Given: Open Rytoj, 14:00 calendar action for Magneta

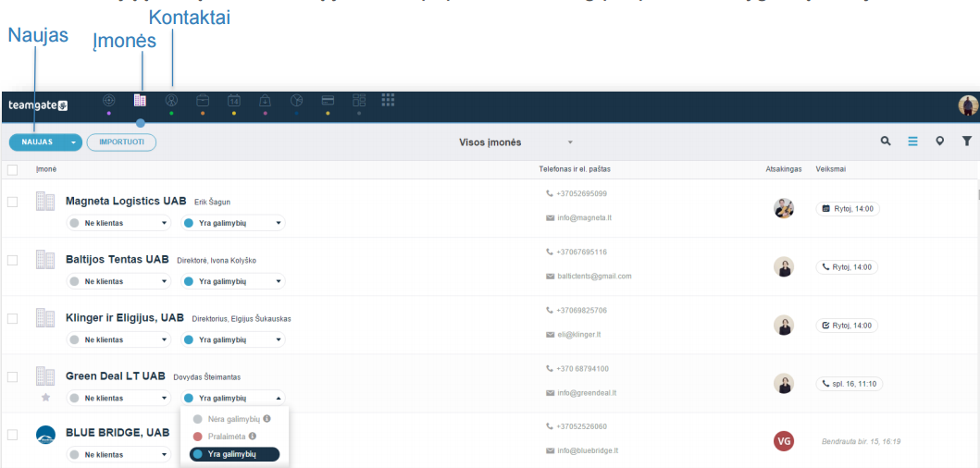Looking at the screenshot, I should click(x=848, y=209).
